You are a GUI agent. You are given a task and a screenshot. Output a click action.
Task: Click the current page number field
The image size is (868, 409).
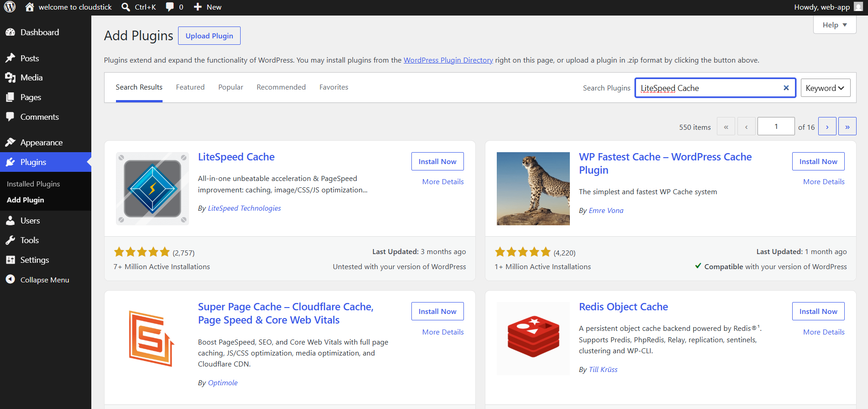coord(776,127)
